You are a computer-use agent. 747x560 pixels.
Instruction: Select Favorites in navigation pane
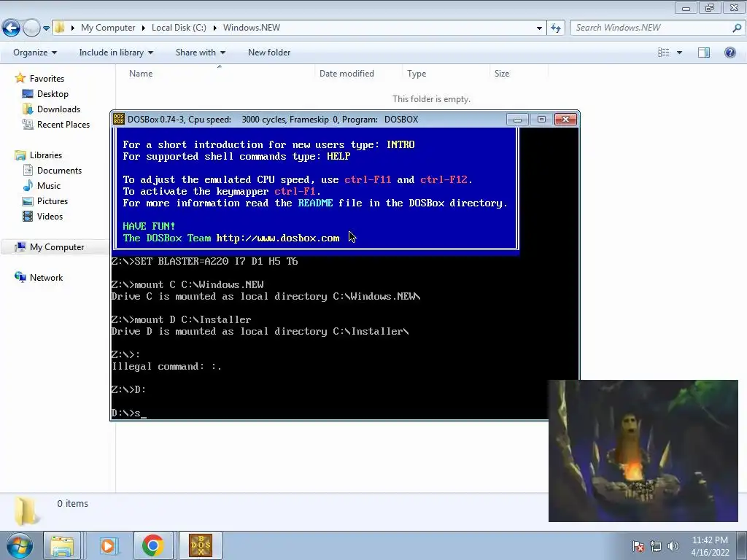(40, 78)
